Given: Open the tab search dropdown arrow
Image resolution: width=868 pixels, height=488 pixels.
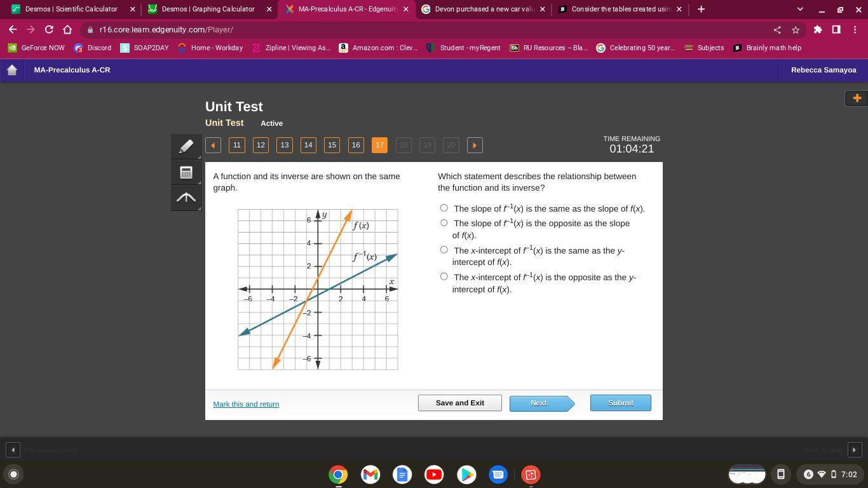Looking at the screenshot, I should (x=800, y=9).
